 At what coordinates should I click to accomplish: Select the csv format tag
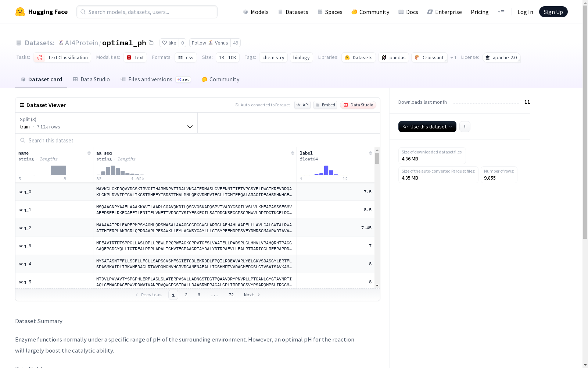pyautogui.click(x=186, y=57)
